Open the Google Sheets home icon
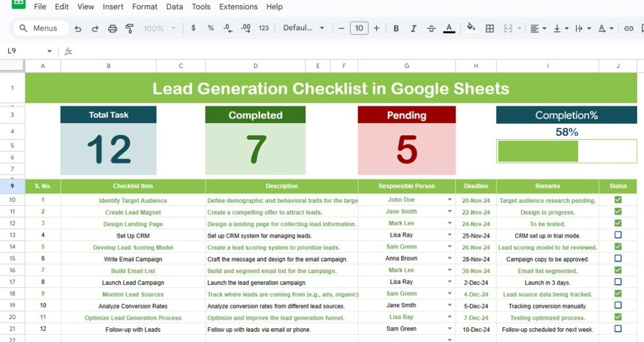This screenshot has width=644, height=342. click(x=18, y=3)
